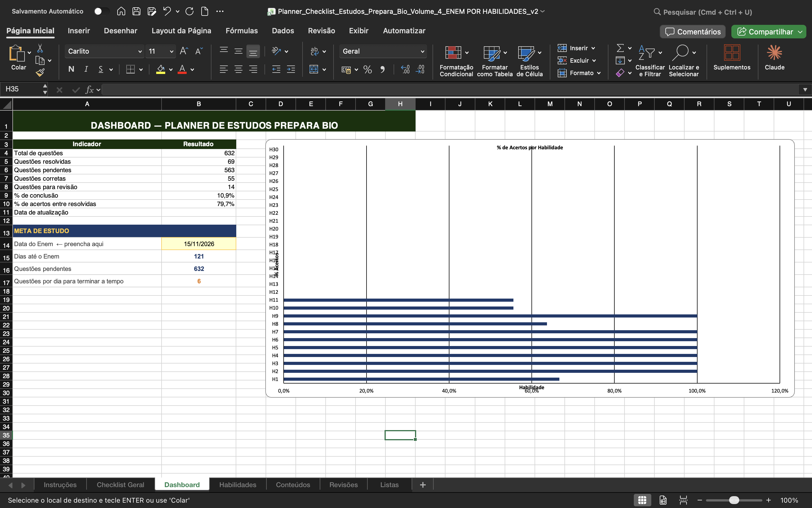Toggle bottom vertical alignment
This screenshot has height=508, width=812.
[253, 51]
